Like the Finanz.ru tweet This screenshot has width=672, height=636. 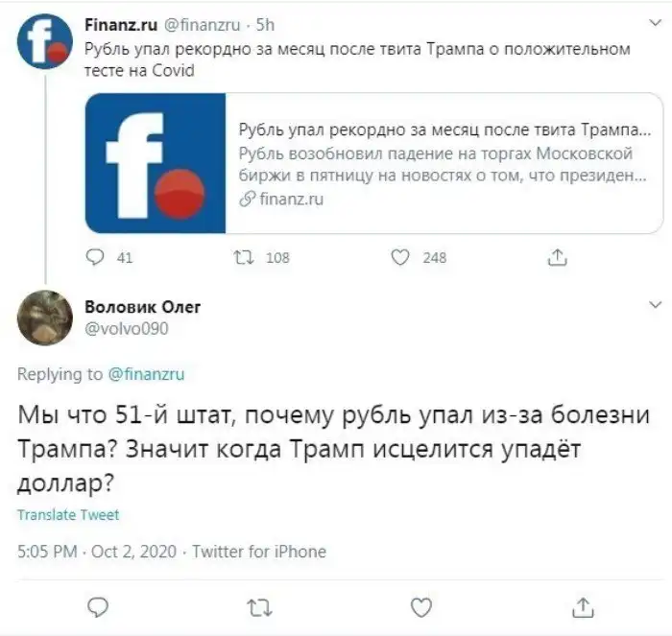[x=402, y=257]
